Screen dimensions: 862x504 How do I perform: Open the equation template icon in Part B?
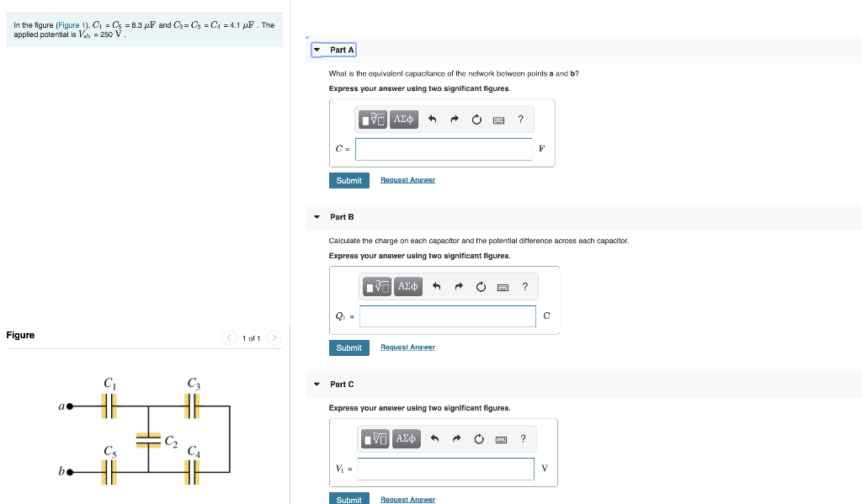(x=377, y=286)
